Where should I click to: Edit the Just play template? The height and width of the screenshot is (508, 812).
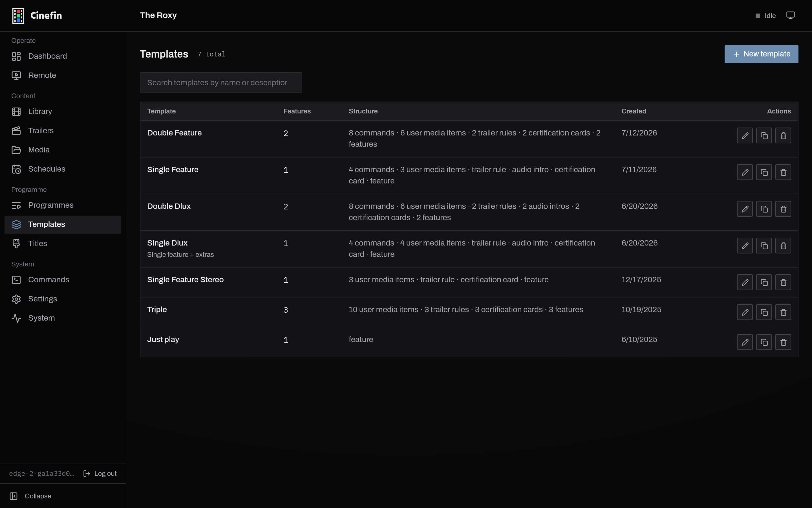745,342
